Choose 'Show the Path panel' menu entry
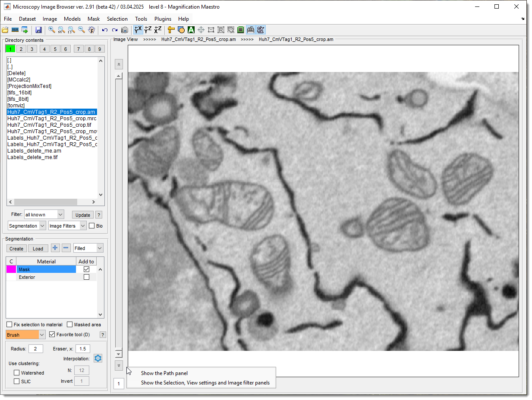Viewport: 532px width, 400px height. click(x=164, y=373)
